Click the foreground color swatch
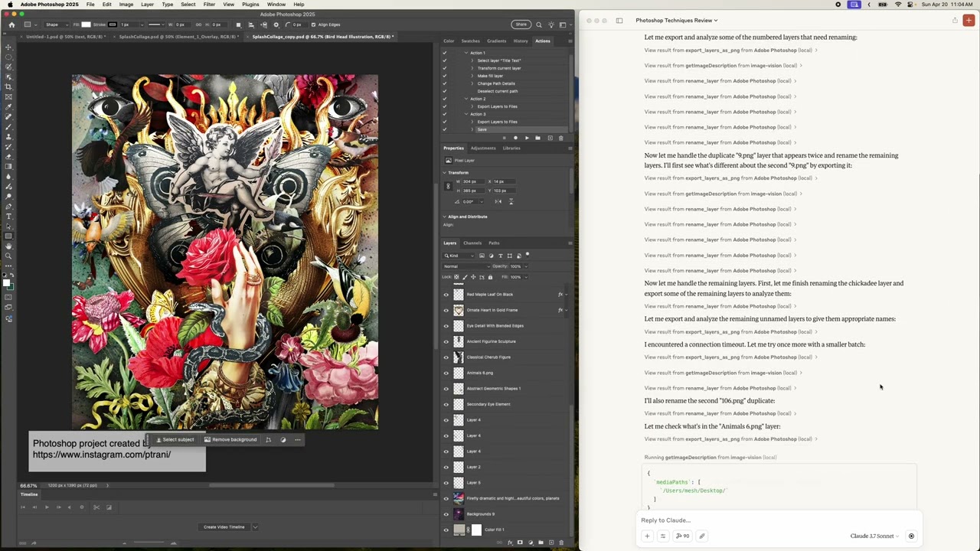The image size is (980, 551). pyautogui.click(x=7, y=285)
